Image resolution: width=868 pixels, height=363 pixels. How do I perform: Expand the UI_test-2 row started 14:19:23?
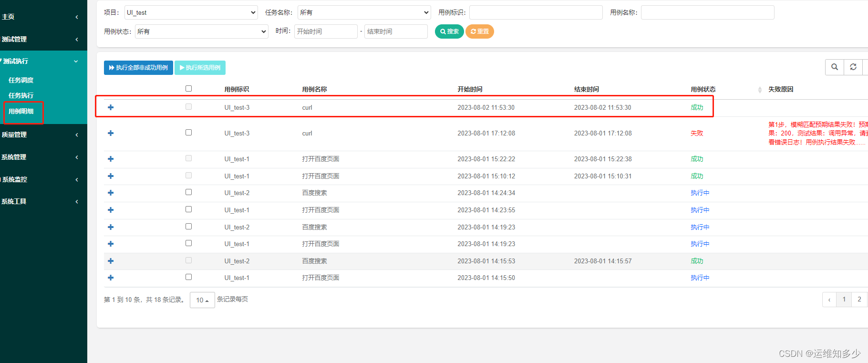point(111,227)
